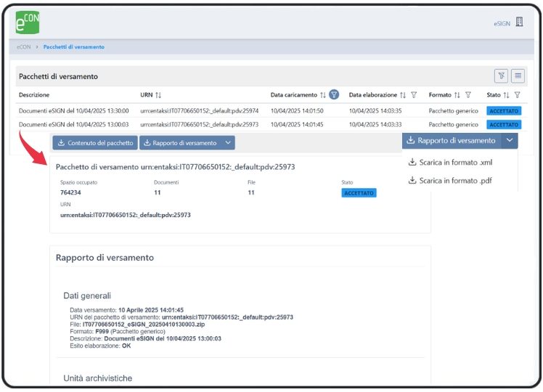Filter the Formato column
Image resolution: width=543 pixels, height=392 pixels.
(468, 95)
